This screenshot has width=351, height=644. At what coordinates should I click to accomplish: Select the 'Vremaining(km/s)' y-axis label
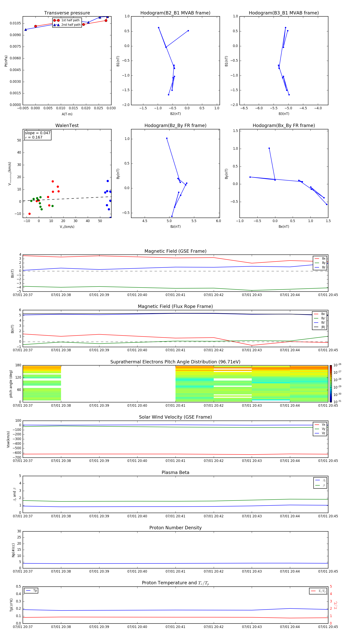[x=10, y=173]
